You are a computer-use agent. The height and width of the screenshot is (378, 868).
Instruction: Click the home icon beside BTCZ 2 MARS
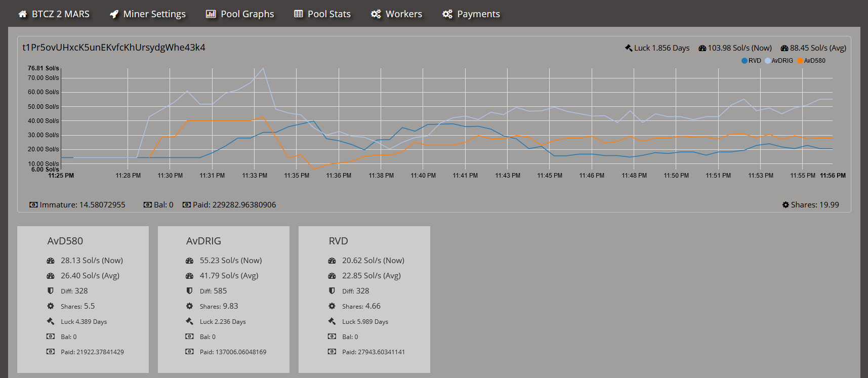click(x=23, y=14)
